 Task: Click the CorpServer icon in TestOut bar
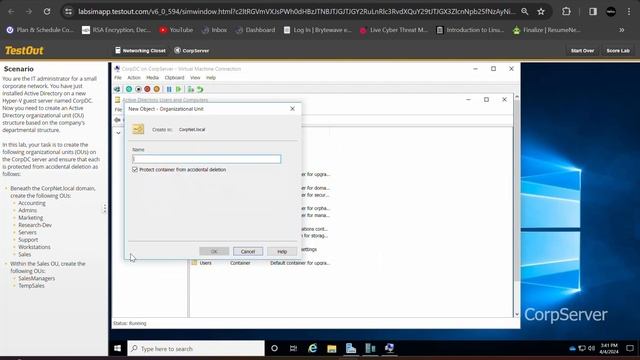178,50
